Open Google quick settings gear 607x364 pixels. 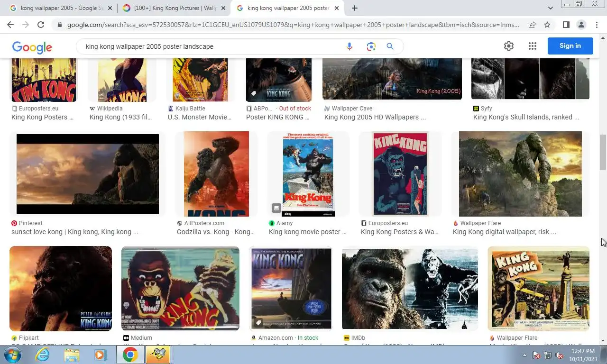pyautogui.click(x=509, y=46)
